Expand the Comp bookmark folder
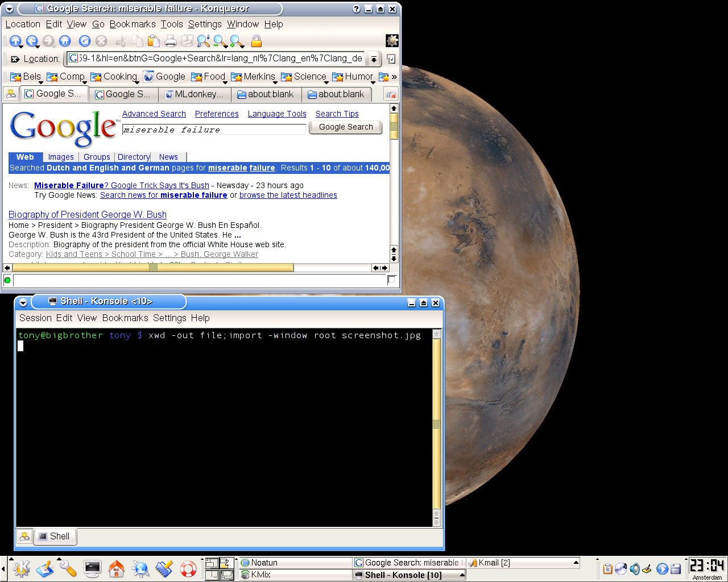Image resolution: width=728 pixels, height=582 pixels. coord(65,77)
